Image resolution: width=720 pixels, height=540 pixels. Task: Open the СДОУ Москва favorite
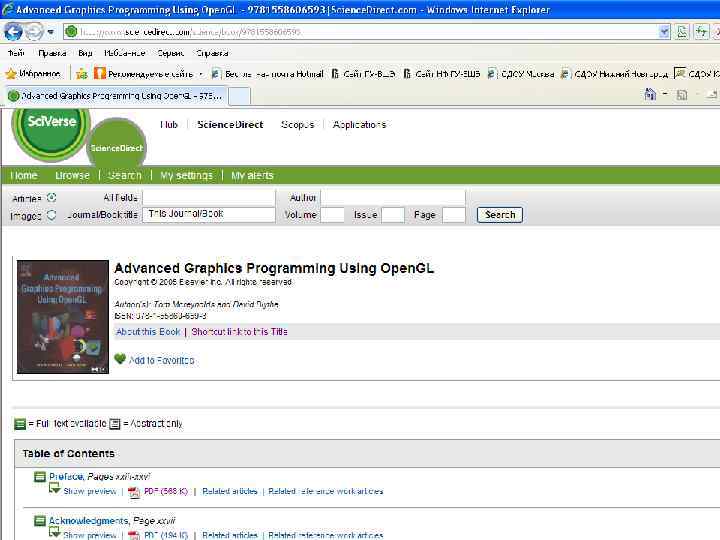click(521, 73)
